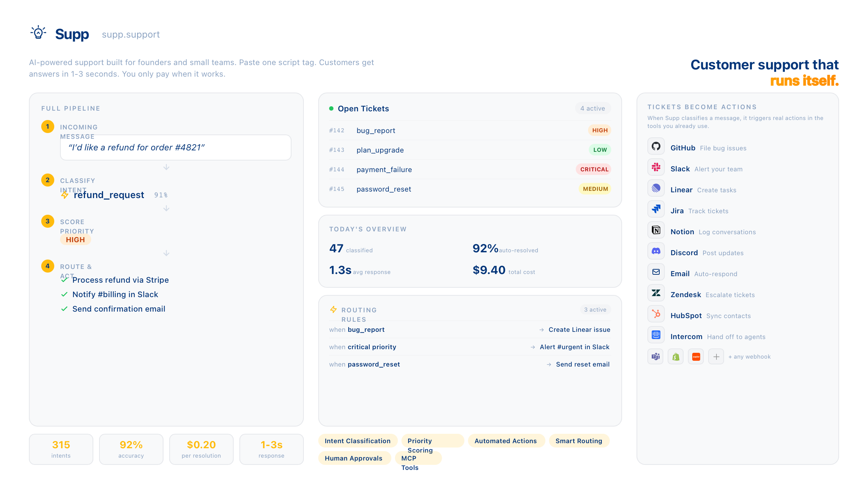Click the plus icon for any webhook
The width and height of the screenshot is (868, 488).
click(x=716, y=357)
